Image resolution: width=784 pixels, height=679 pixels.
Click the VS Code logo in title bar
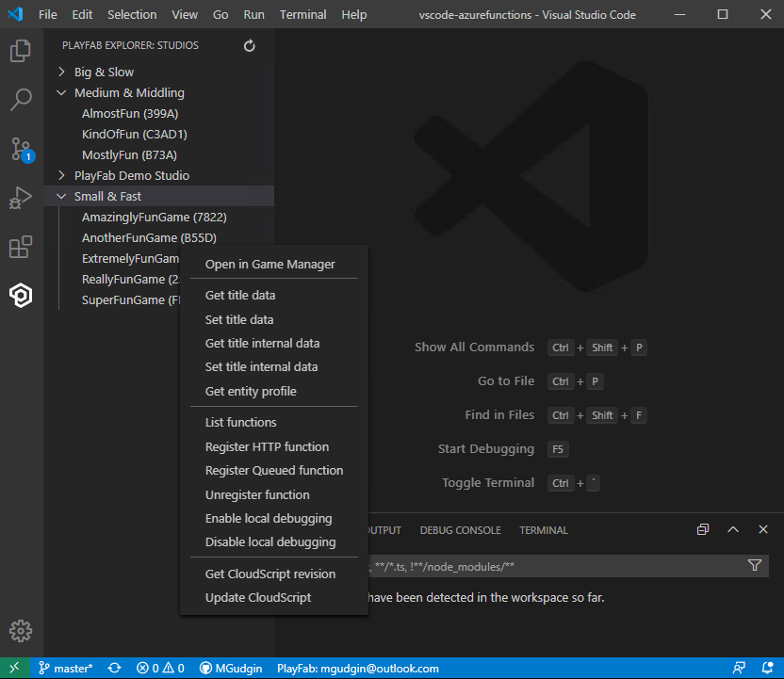(15, 14)
